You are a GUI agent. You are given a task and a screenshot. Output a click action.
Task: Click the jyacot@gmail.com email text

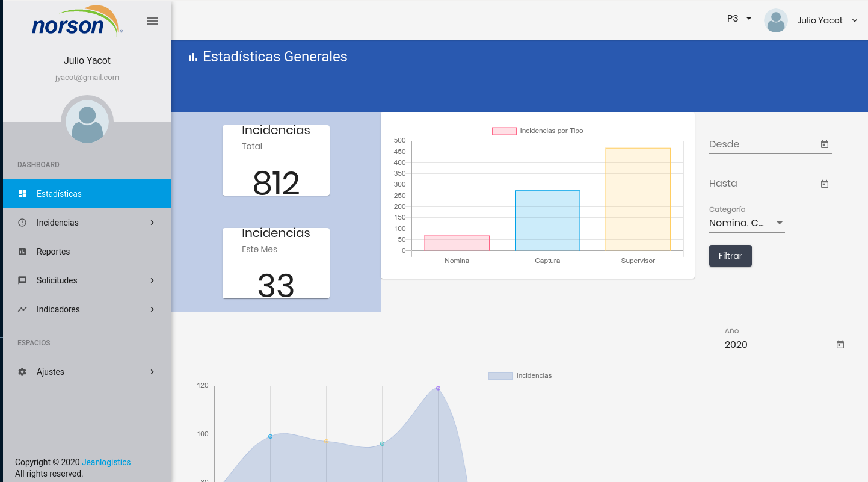click(87, 78)
